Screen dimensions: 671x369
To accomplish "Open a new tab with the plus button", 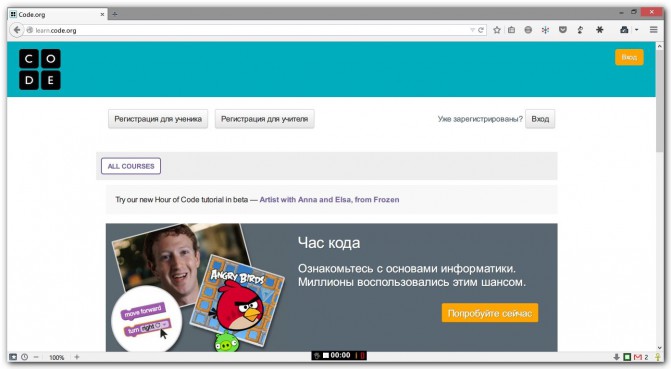I will (114, 14).
